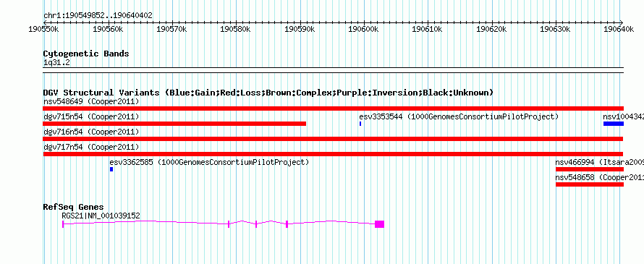Click the 190640k ruler label
Screen dimensions: 644x264
[x=619, y=29]
